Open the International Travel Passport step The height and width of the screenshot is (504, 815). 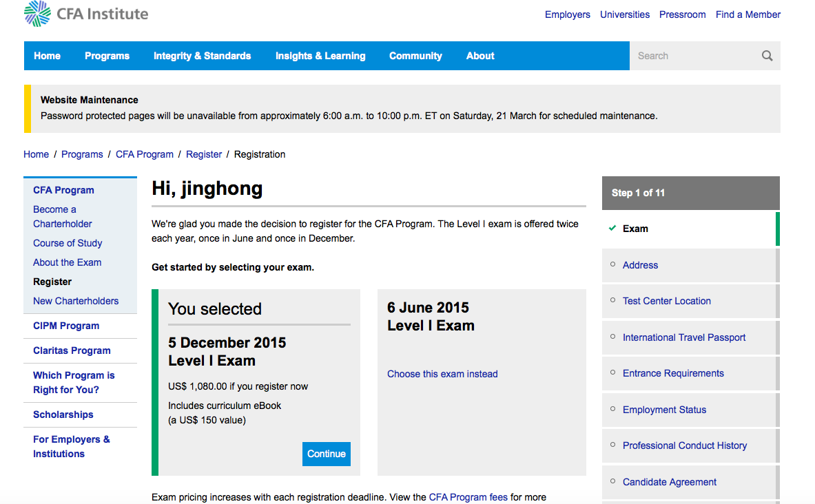point(684,337)
